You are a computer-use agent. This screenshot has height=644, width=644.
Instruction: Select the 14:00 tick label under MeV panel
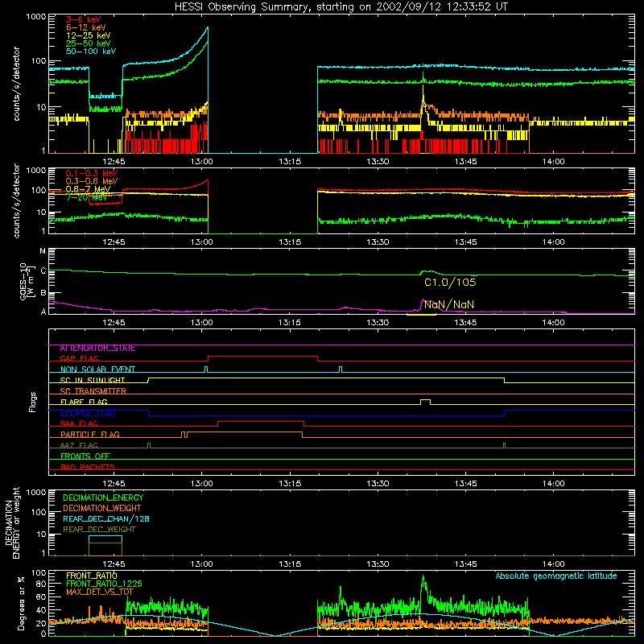pos(553,242)
